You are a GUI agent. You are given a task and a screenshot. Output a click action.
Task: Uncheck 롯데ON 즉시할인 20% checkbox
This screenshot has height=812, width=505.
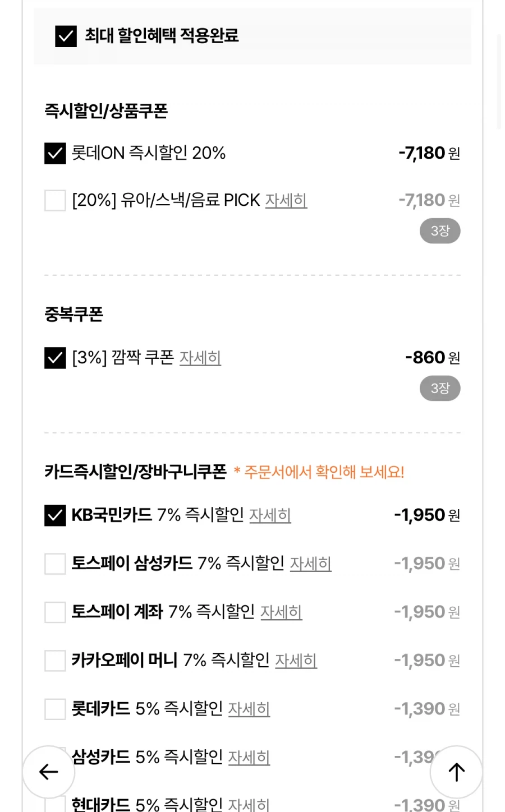(x=55, y=153)
